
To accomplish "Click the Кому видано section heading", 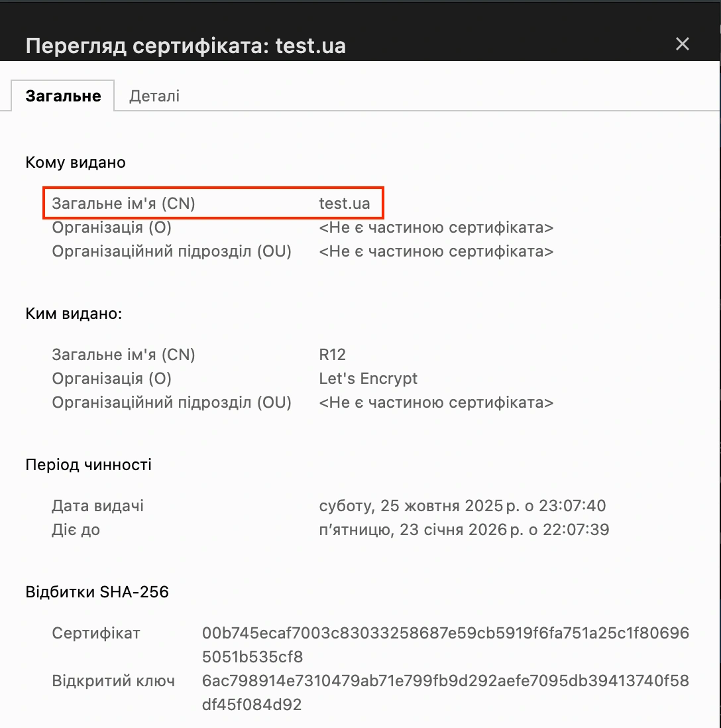I will 75,162.
